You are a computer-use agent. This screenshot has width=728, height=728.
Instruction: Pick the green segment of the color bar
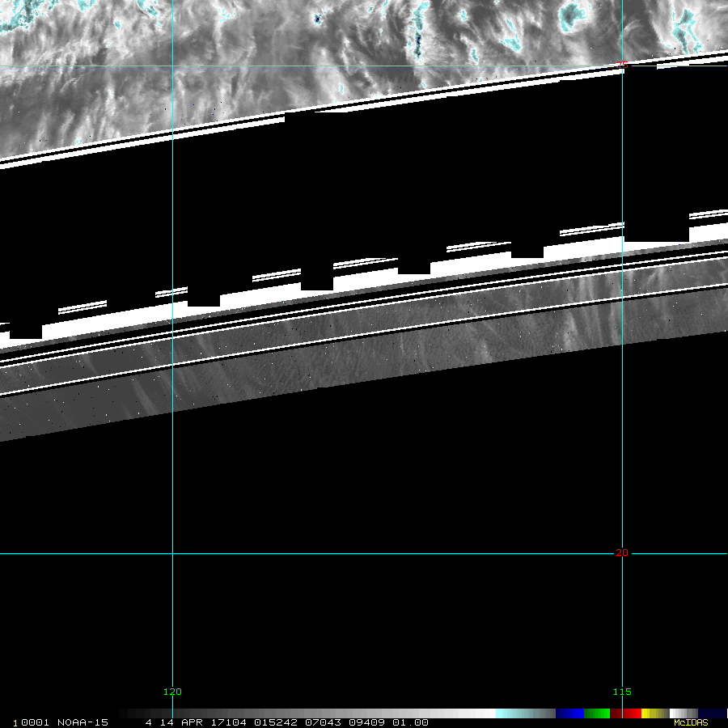[x=596, y=713]
